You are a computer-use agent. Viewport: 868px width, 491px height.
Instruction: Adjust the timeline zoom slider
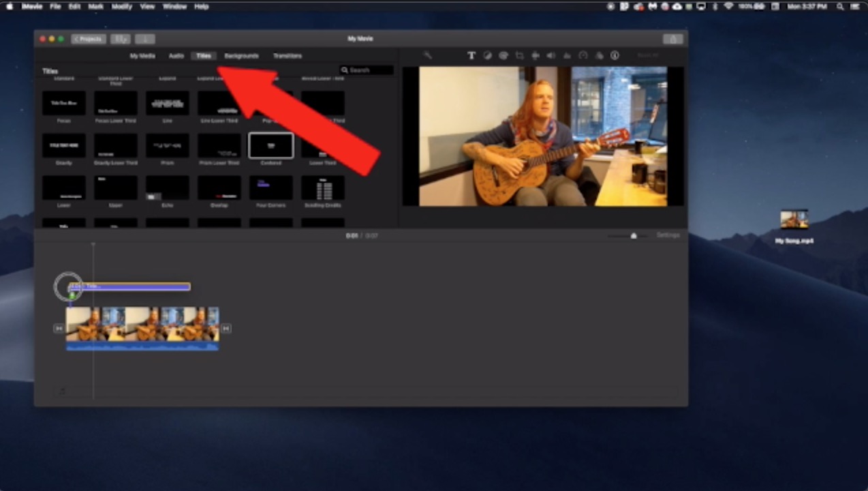633,235
